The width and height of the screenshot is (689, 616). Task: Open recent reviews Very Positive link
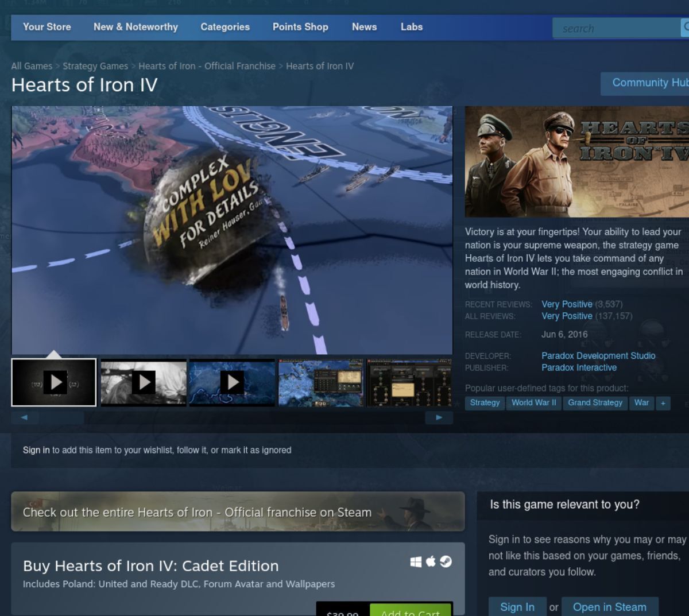(x=567, y=304)
